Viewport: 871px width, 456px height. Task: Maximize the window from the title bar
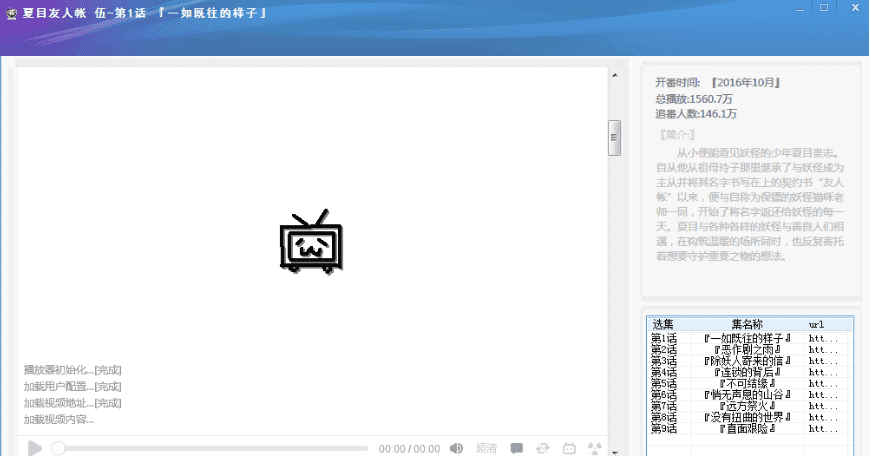[823, 7]
